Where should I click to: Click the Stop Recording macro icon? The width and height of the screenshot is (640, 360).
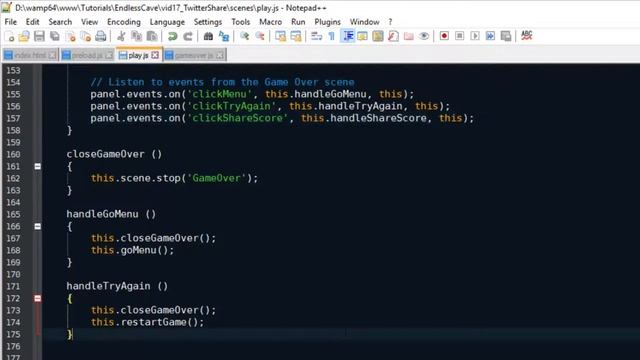[460, 36]
